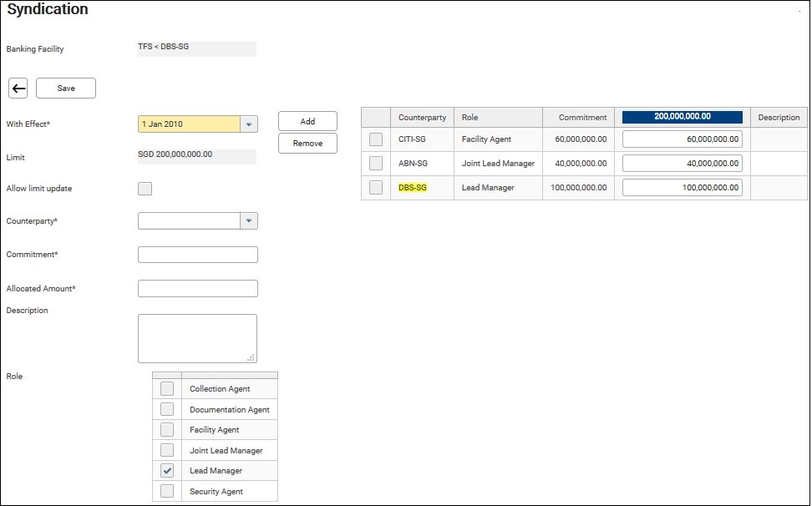Check the Collection Agent role checkbox
Screen dimensions: 812x506
tap(167, 389)
